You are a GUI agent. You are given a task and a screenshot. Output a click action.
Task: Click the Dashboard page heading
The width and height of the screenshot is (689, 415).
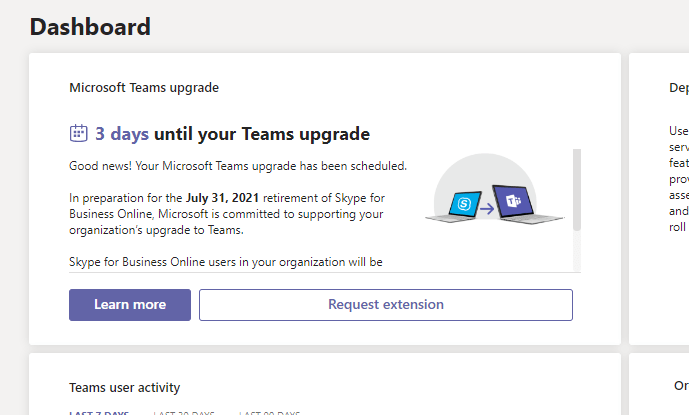coord(90,27)
